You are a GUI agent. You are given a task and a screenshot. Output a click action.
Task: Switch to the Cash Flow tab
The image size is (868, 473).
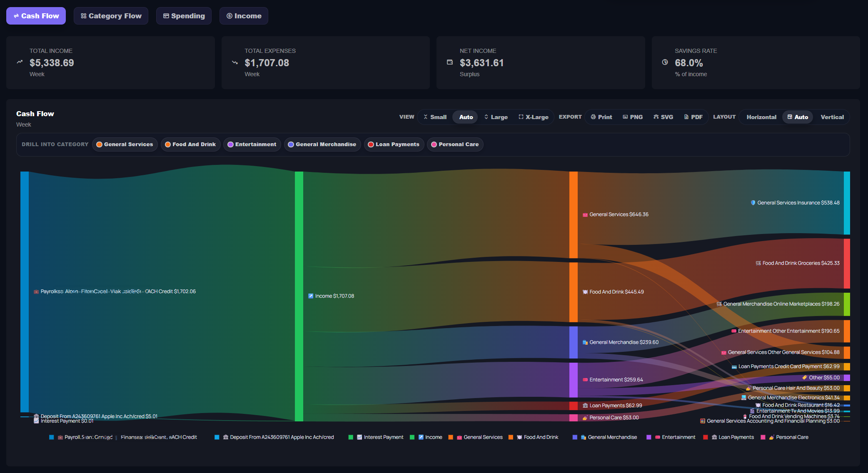pyautogui.click(x=36, y=16)
